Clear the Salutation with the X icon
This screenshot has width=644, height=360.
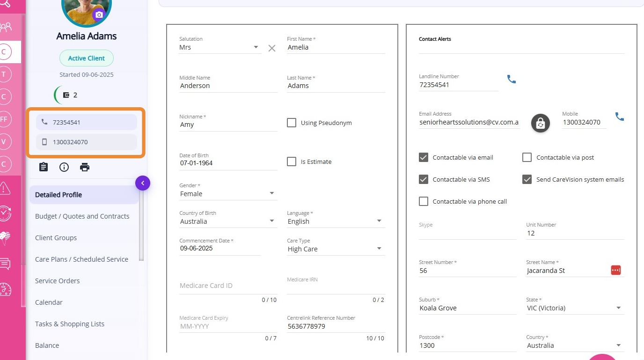[x=272, y=48]
